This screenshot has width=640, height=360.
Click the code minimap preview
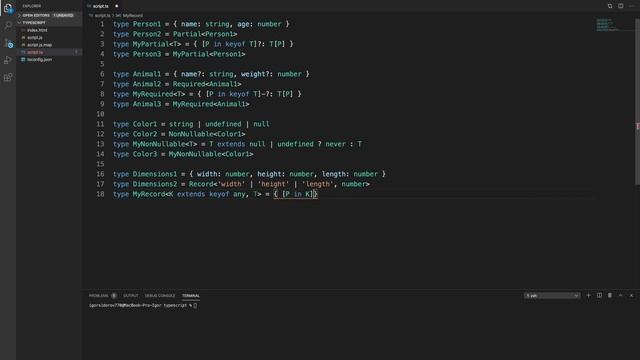pyautogui.click(x=607, y=24)
